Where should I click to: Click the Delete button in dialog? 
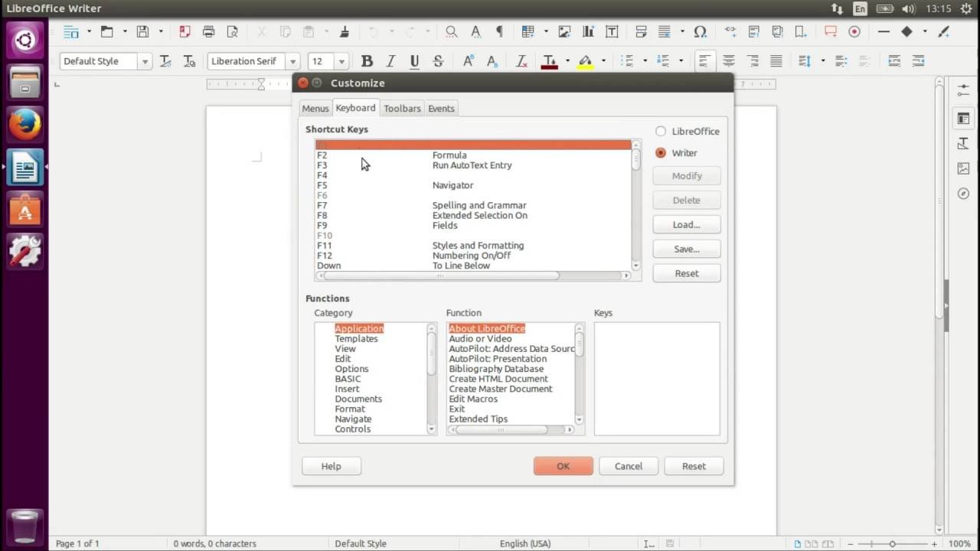coord(687,201)
